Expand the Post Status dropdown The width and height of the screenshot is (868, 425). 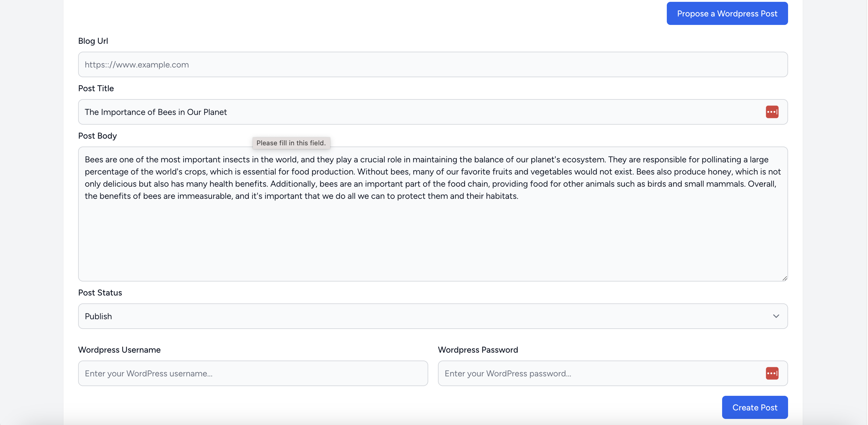point(433,316)
